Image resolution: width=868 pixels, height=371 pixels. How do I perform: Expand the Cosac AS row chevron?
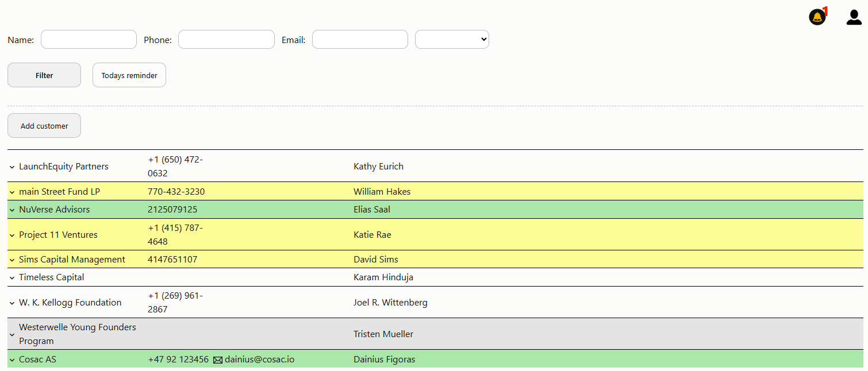pyautogui.click(x=12, y=360)
